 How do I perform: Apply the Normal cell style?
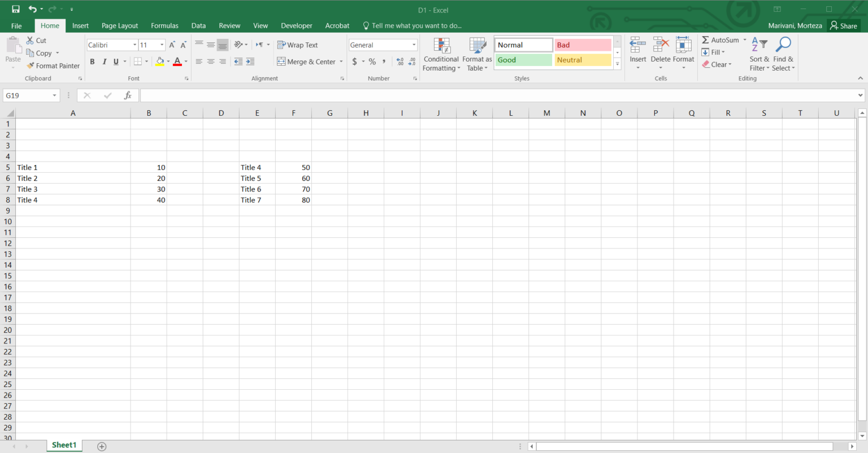[x=524, y=45]
